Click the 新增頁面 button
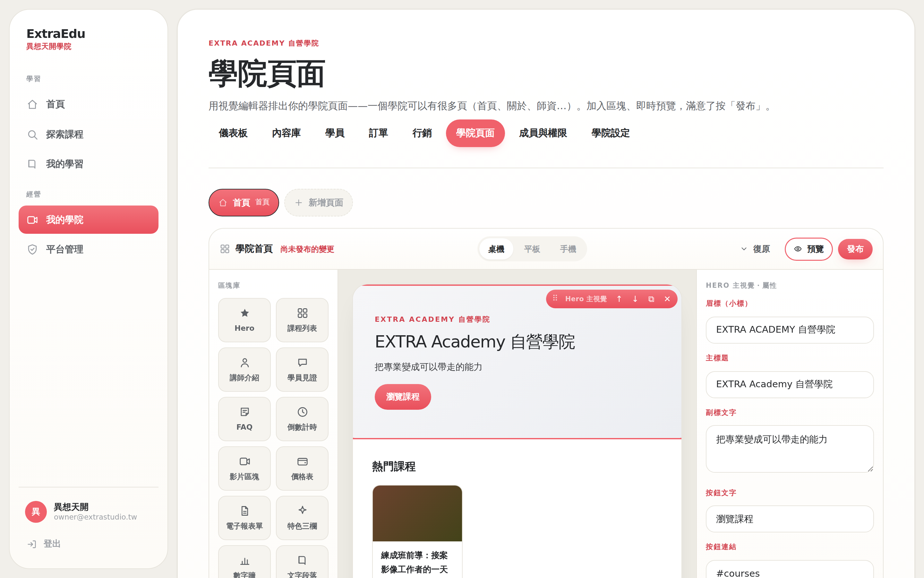This screenshot has width=924, height=578. coord(319,203)
